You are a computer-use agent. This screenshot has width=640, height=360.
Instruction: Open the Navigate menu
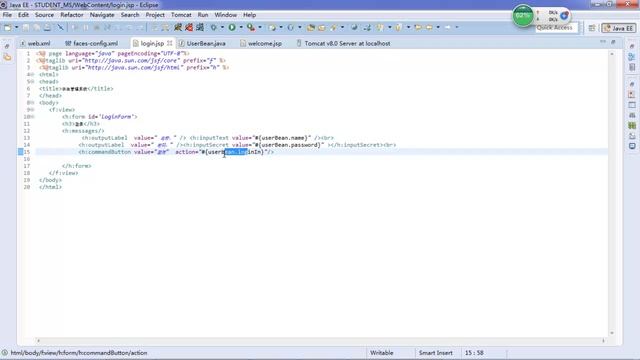(102, 15)
